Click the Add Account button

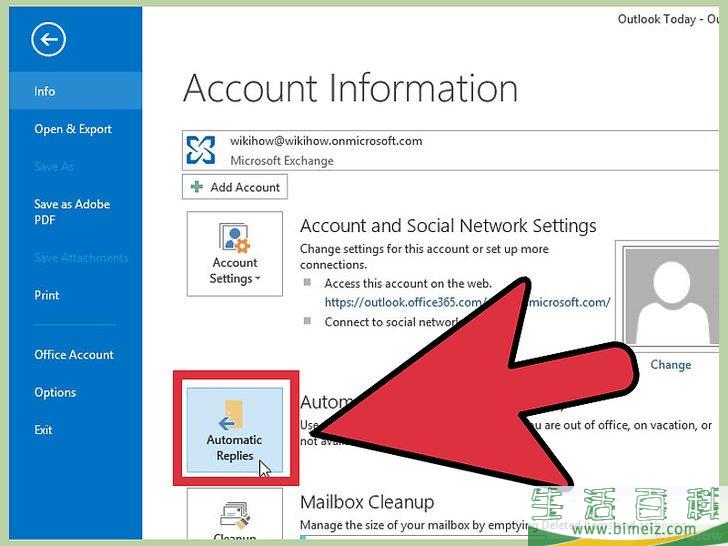tap(234, 187)
